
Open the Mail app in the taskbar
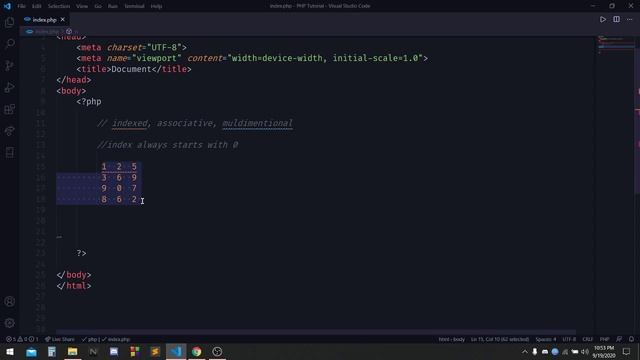coord(31,351)
